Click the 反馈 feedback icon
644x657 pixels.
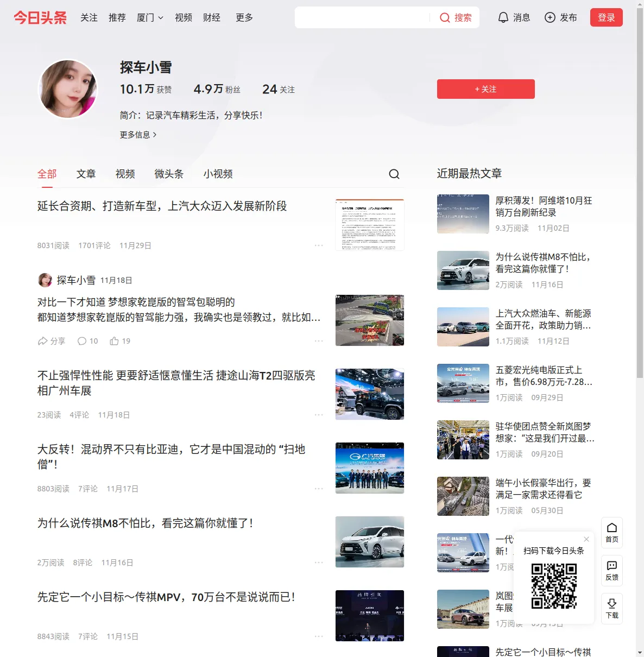[612, 571]
